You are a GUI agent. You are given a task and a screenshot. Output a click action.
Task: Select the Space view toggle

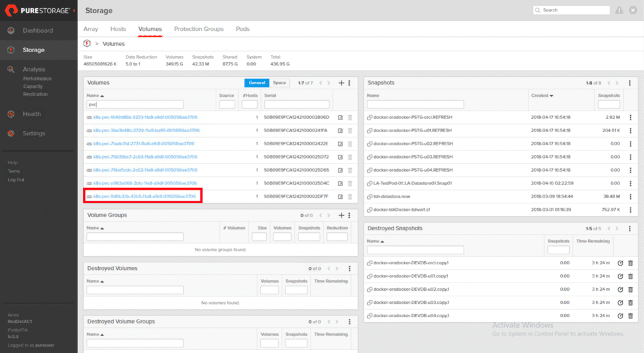click(x=279, y=83)
